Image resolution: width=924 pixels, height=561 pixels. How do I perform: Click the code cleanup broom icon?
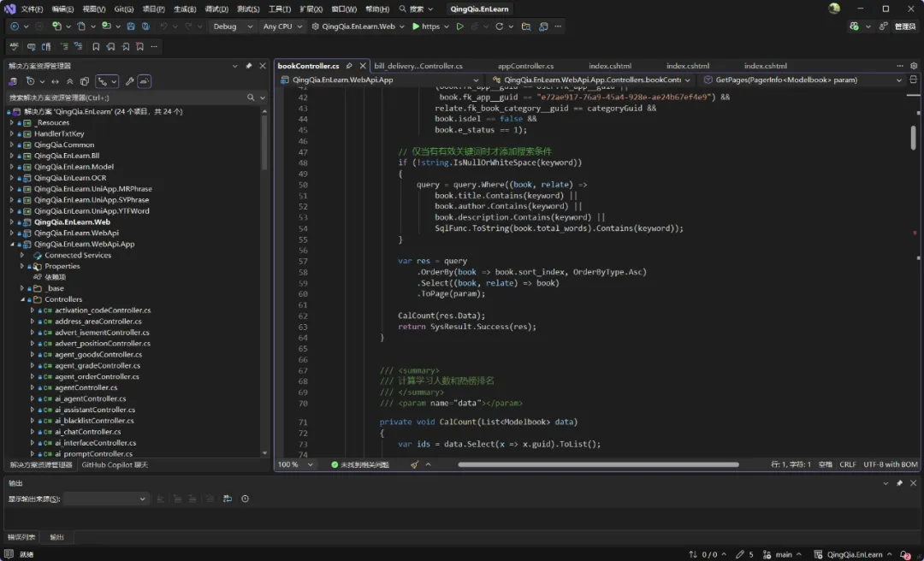click(x=415, y=464)
